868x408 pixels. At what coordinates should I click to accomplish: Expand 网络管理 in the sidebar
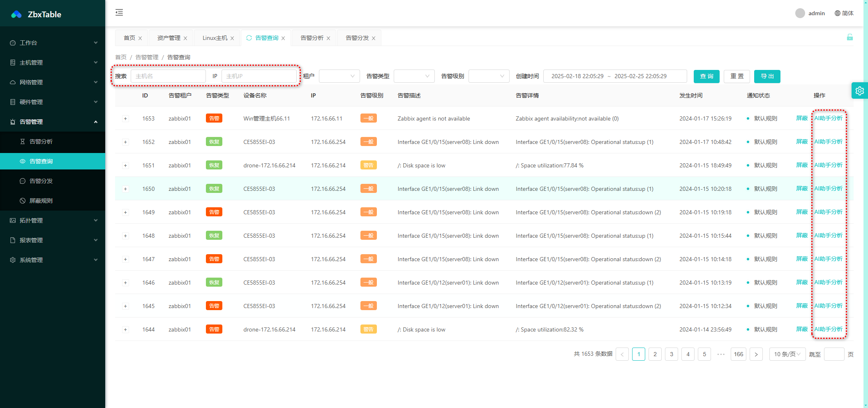click(x=53, y=82)
